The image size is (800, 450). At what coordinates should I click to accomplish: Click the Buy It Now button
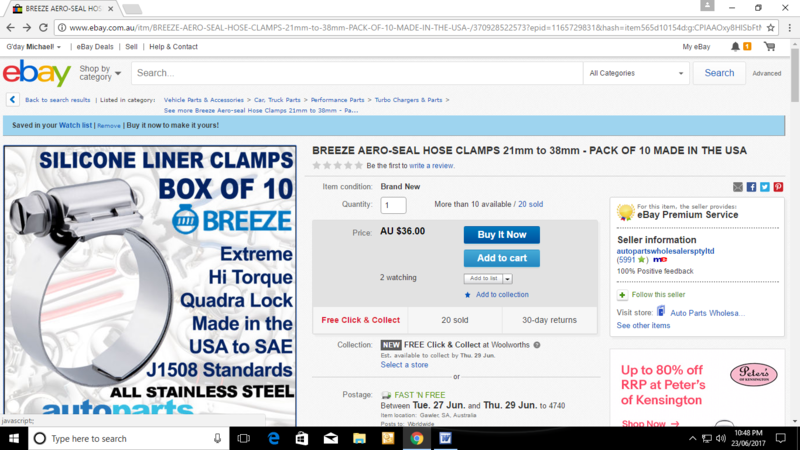point(502,235)
